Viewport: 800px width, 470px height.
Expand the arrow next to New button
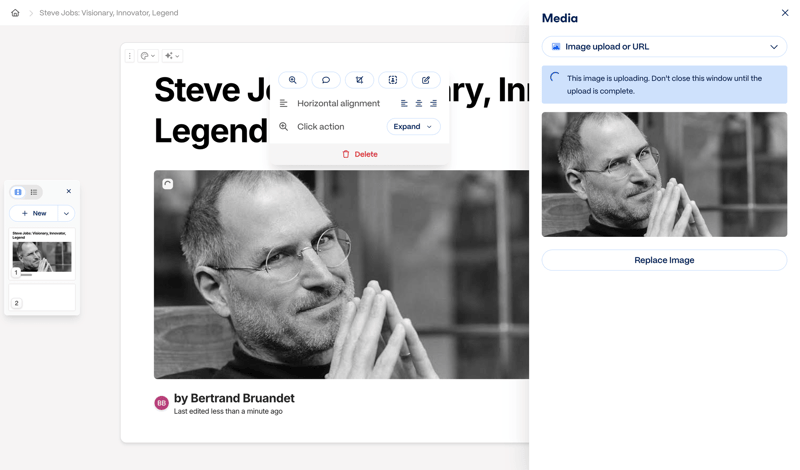66,213
